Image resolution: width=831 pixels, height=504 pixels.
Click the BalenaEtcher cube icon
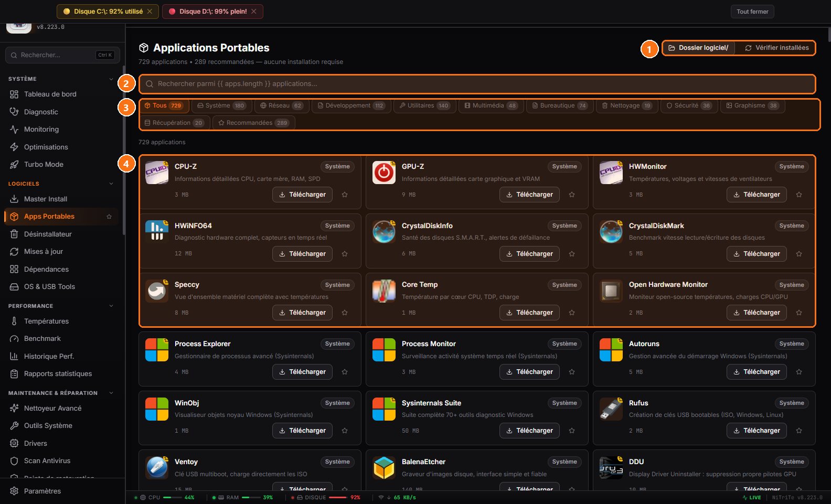[384, 468]
